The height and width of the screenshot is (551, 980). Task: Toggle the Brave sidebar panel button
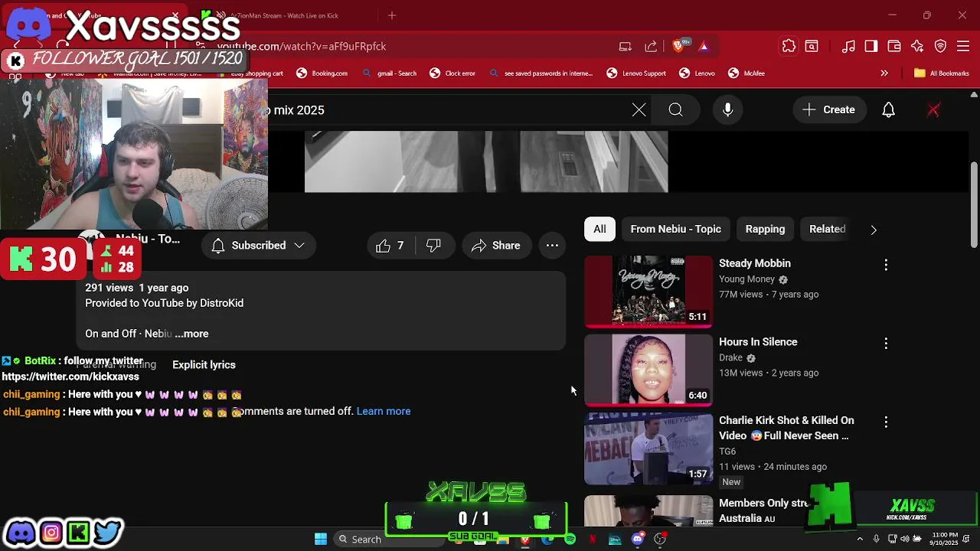(871, 46)
